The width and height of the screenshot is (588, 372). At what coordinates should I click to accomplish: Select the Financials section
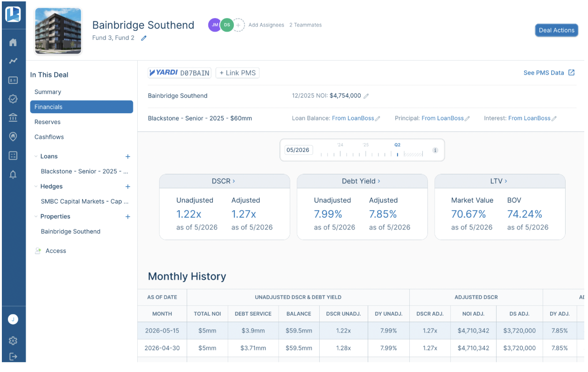coord(82,107)
